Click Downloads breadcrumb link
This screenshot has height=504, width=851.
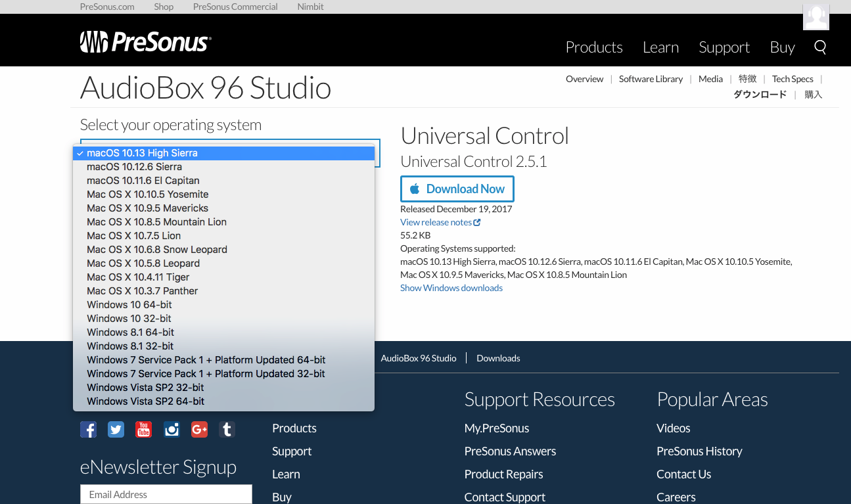(498, 358)
